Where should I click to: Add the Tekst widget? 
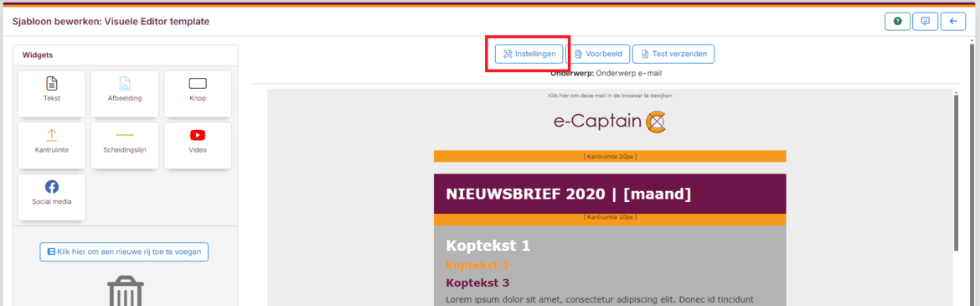[51, 93]
